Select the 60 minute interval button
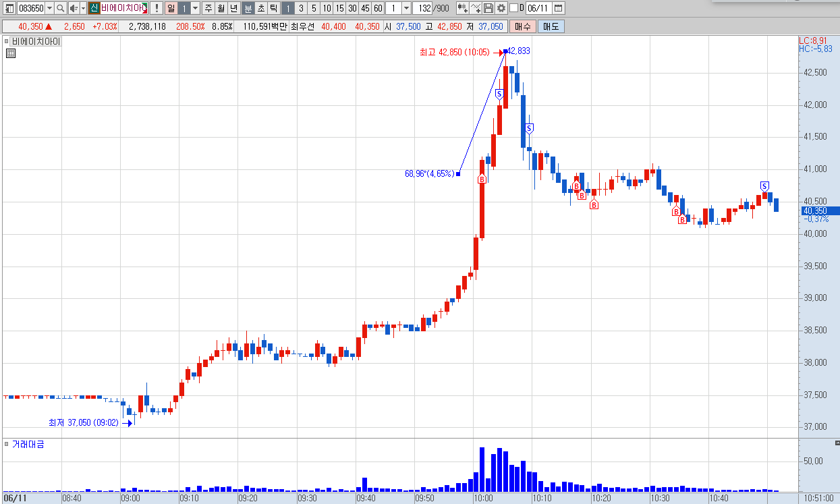This screenshot has height=504, width=840. click(x=378, y=8)
